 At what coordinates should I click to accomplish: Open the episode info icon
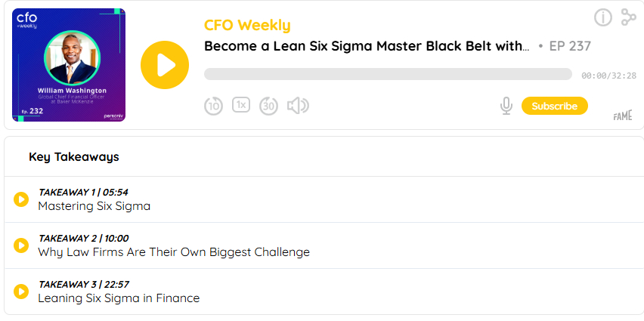coord(602,17)
